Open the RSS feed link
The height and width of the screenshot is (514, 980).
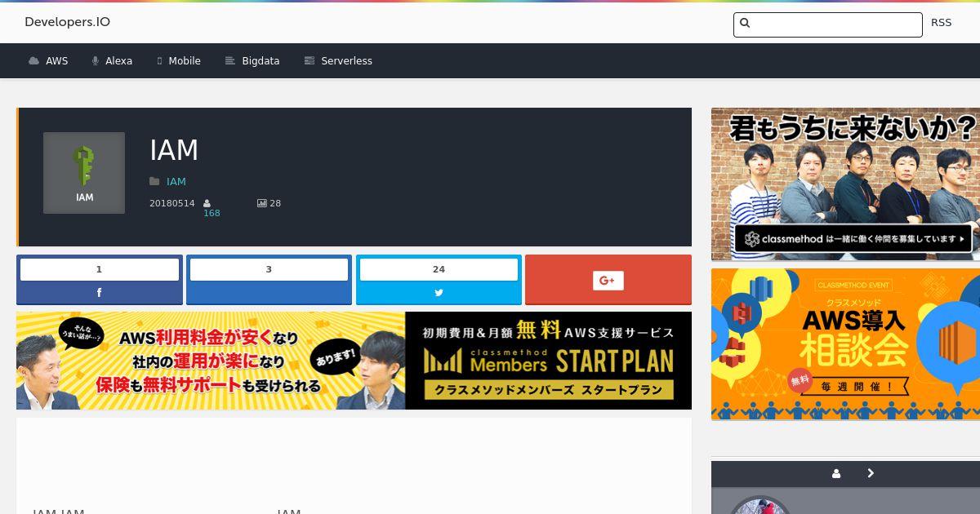click(941, 23)
